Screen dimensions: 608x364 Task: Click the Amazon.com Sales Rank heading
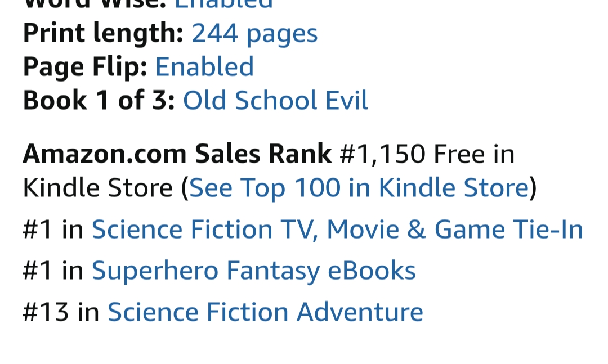(177, 154)
